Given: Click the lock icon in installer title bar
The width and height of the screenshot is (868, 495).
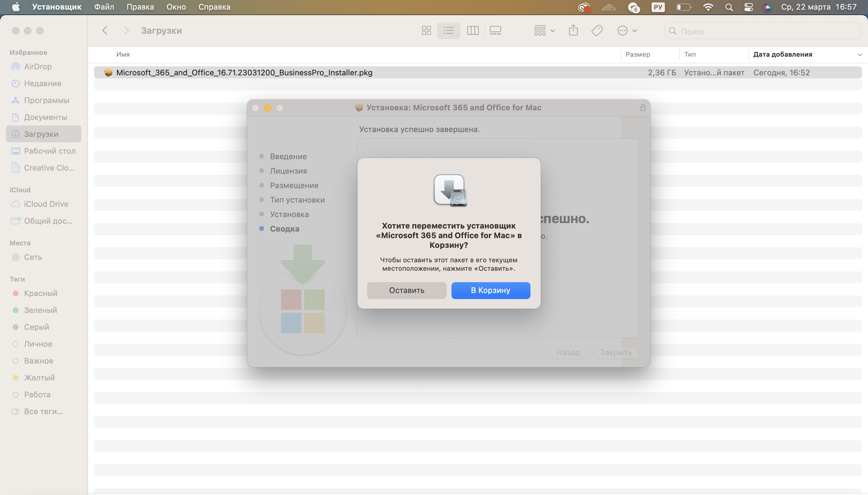Looking at the screenshot, I should point(642,108).
